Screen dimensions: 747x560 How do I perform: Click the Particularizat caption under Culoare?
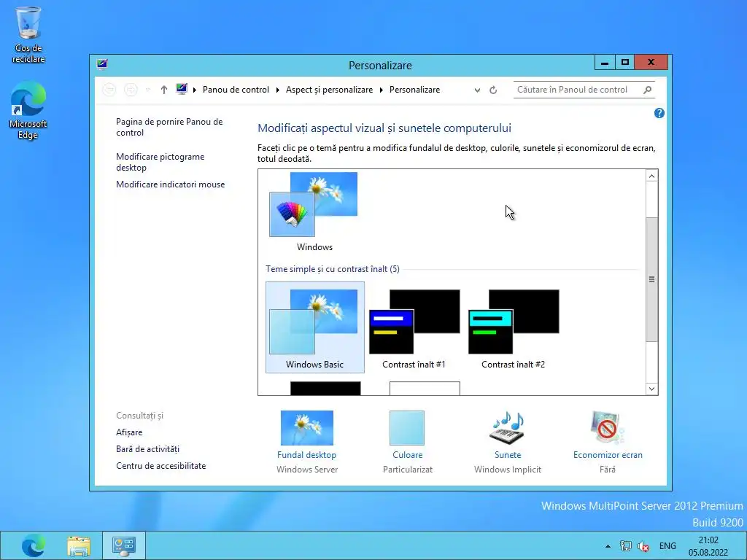tap(407, 470)
